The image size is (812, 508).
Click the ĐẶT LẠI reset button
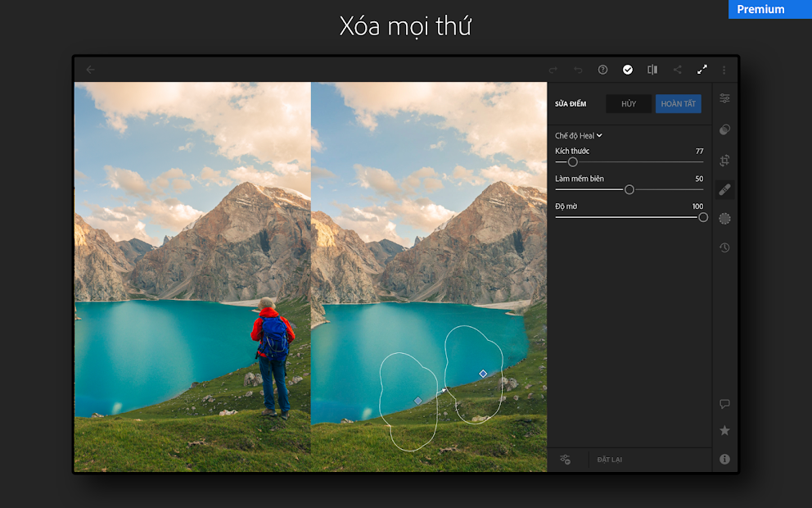click(x=610, y=460)
